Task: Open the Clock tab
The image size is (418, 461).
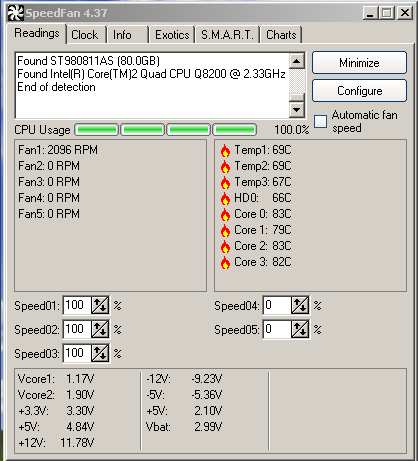Action: click(85, 35)
